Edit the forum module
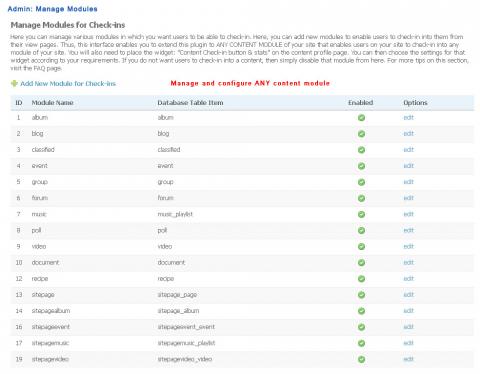Image resolution: width=480 pixels, height=374 pixels. pyautogui.click(x=408, y=198)
